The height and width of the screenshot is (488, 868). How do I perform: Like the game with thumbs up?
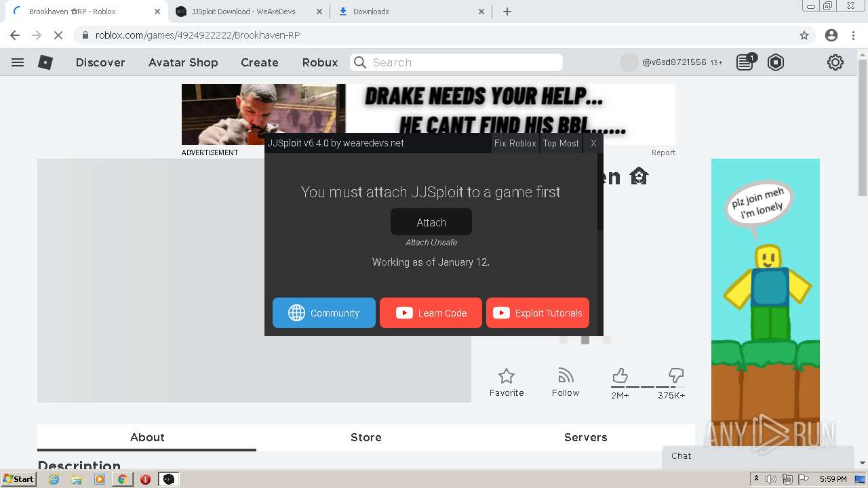pos(620,375)
